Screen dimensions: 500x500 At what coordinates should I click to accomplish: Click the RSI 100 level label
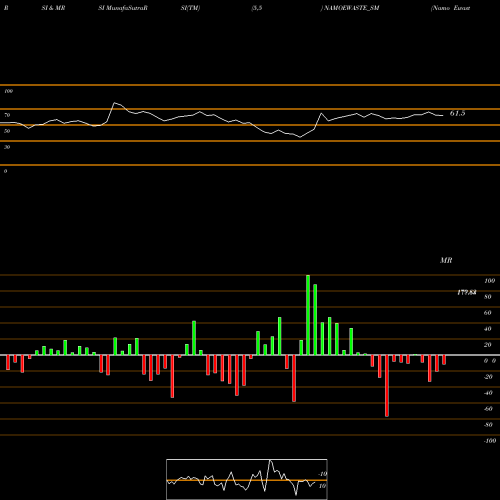[8, 91]
